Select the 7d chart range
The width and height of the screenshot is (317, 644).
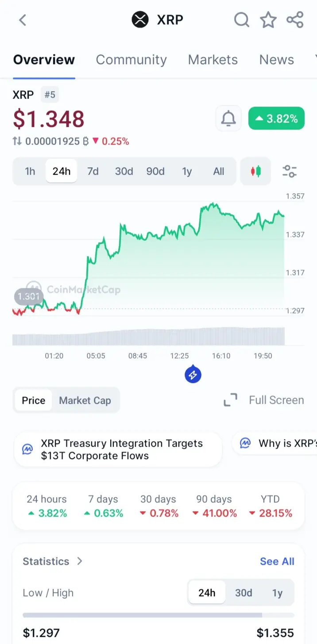pos(93,171)
